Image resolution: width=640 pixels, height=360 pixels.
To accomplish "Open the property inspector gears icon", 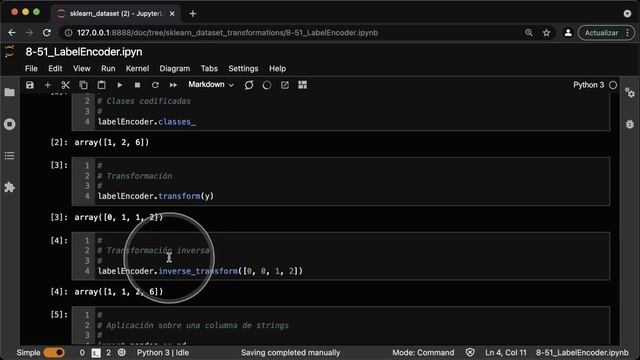I will point(630,93).
